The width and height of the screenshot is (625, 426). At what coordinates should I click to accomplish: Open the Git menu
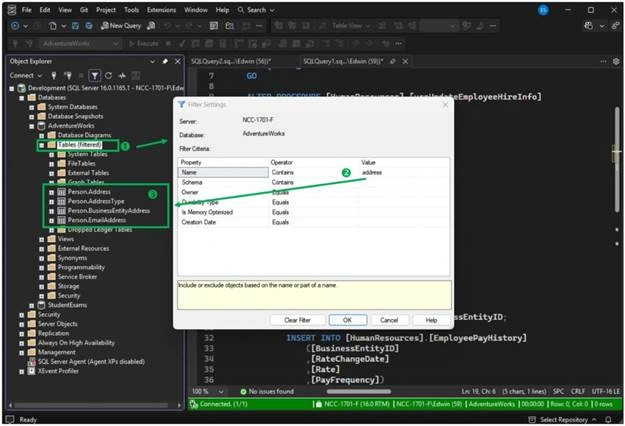[84, 10]
